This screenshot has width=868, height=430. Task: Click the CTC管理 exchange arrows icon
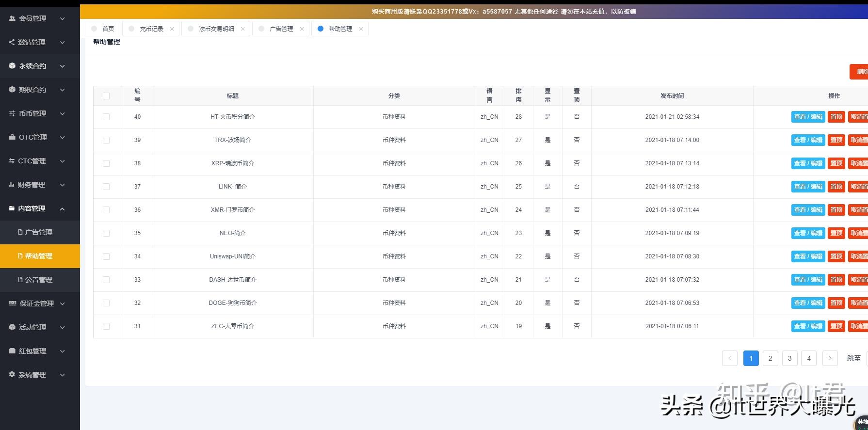click(x=12, y=161)
